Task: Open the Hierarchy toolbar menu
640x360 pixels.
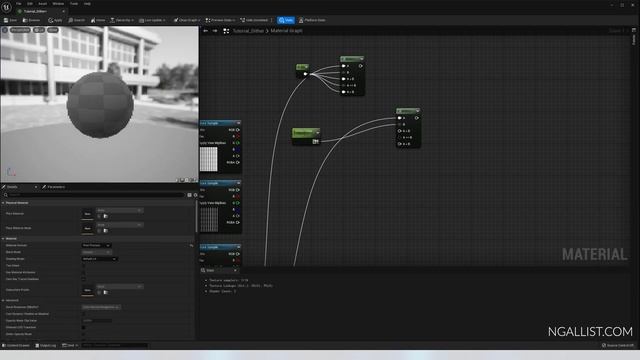Action: coord(122,20)
